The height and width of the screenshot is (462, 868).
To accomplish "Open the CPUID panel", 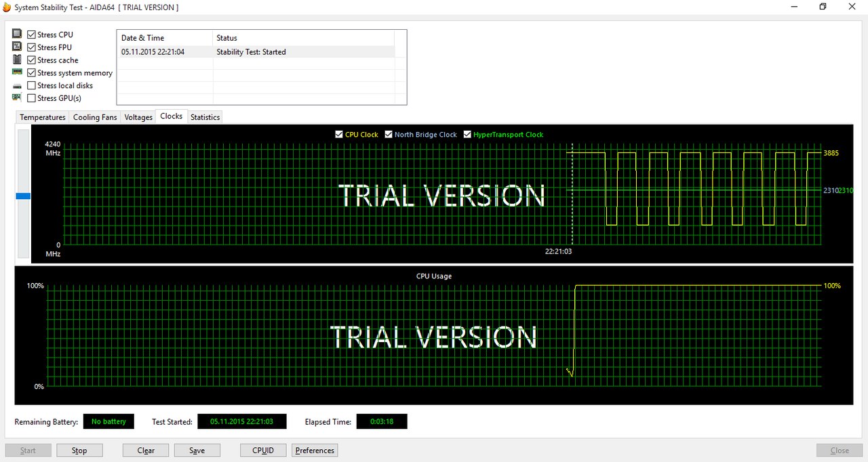I will (x=263, y=450).
